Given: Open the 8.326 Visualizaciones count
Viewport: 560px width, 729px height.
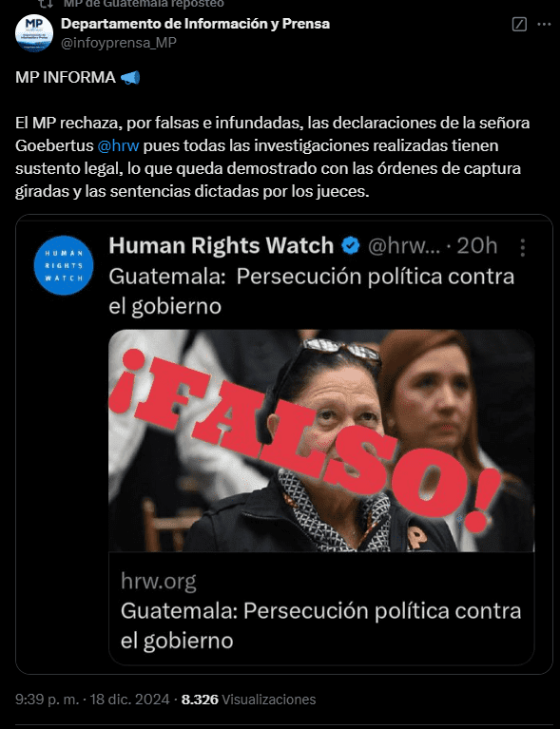Looking at the screenshot, I should (248, 700).
